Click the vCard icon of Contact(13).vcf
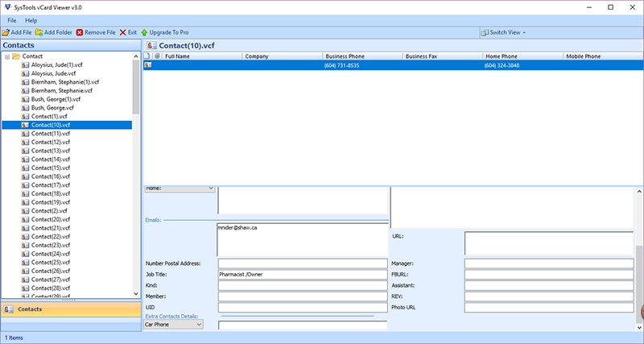644x344 pixels. [x=25, y=151]
